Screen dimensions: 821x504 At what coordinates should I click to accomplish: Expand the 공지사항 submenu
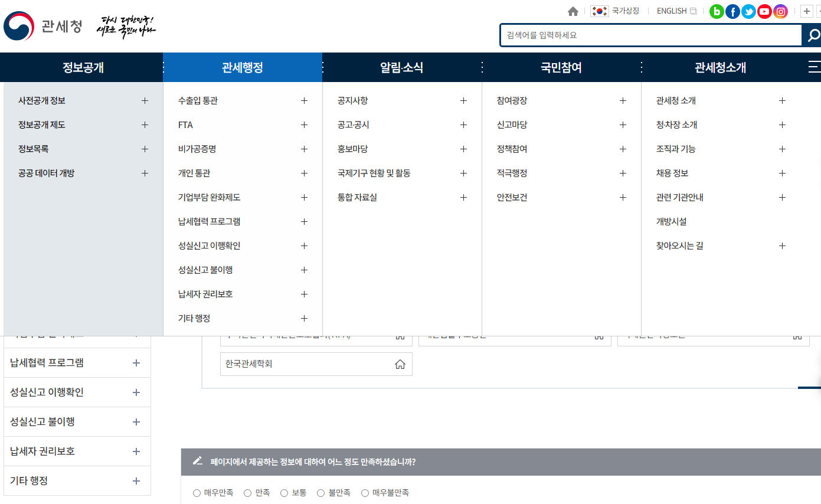pyautogui.click(x=463, y=100)
